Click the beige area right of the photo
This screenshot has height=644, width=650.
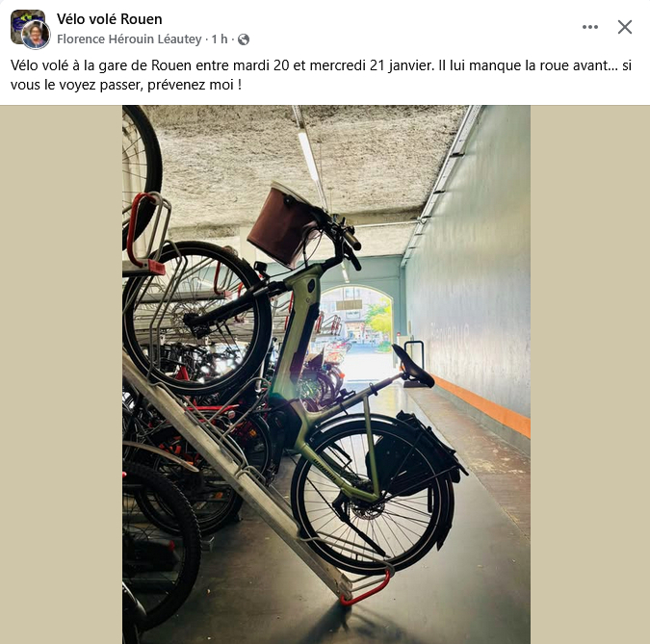(x=590, y=374)
